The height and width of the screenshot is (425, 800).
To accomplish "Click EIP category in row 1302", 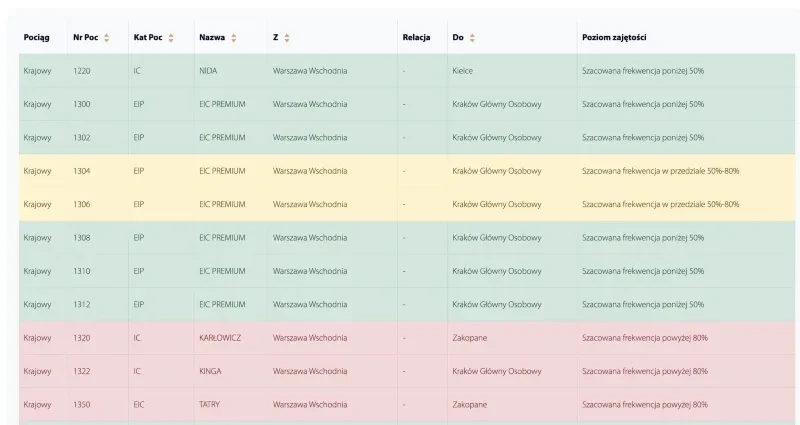I will (139, 138).
